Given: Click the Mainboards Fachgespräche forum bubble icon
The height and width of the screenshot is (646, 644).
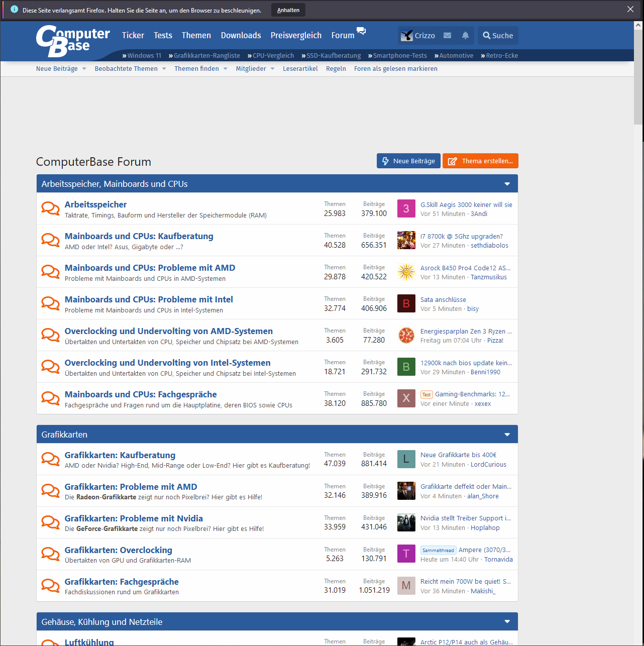Looking at the screenshot, I should point(50,398).
